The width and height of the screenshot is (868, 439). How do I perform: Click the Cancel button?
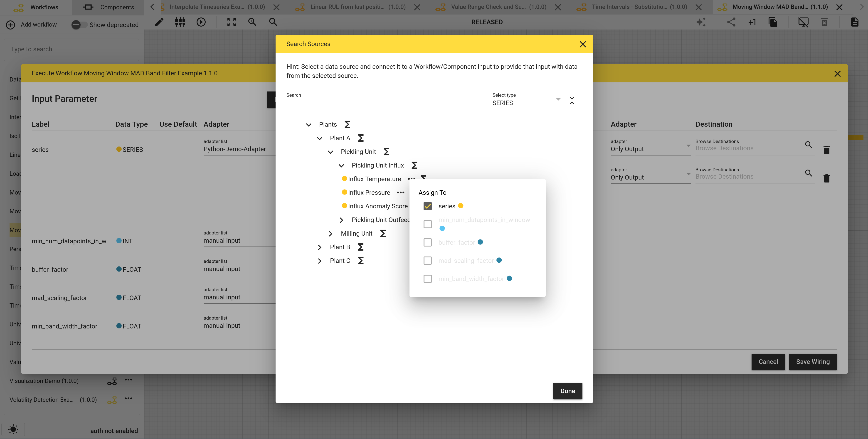(x=768, y=362)
